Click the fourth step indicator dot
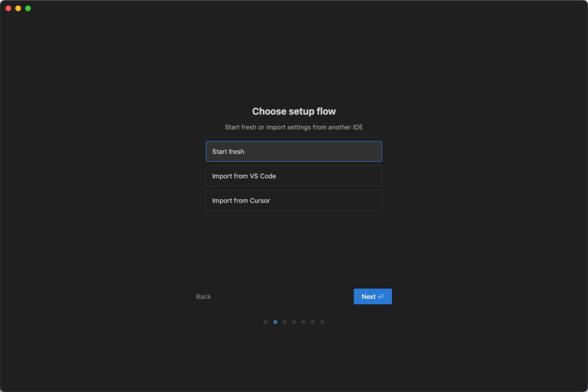This screenshot has height=392, width=588. 293,322
